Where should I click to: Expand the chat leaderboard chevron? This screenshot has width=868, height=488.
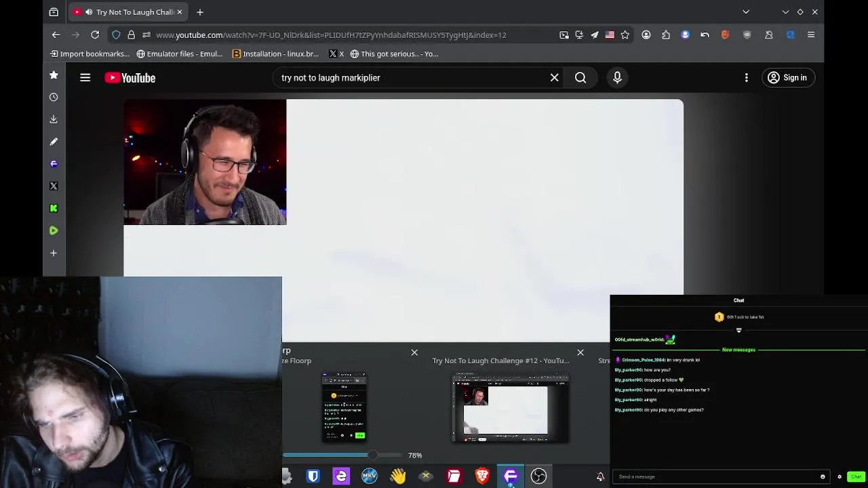tap(738, 331)
